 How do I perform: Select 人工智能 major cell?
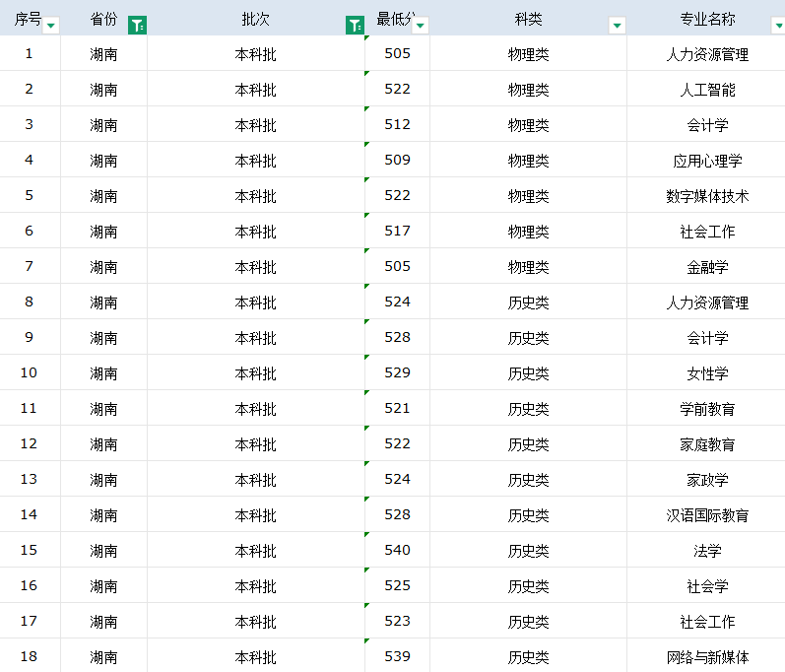(706, 89)
